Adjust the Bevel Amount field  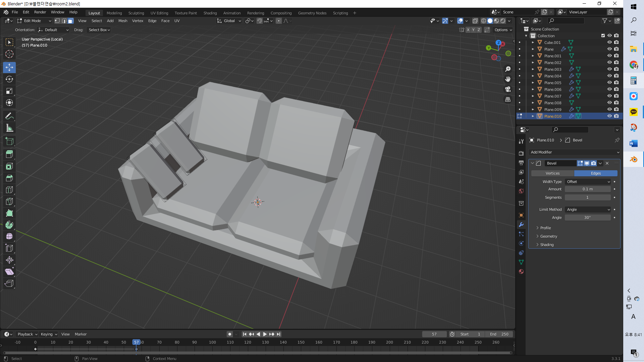coord(588,189)
